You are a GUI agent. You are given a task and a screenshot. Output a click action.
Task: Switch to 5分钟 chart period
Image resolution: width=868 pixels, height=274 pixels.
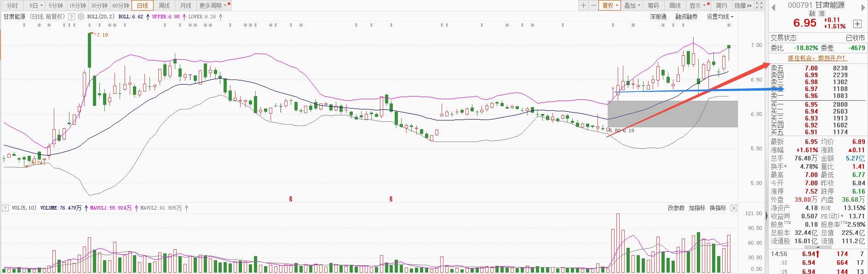pos(56,6)
